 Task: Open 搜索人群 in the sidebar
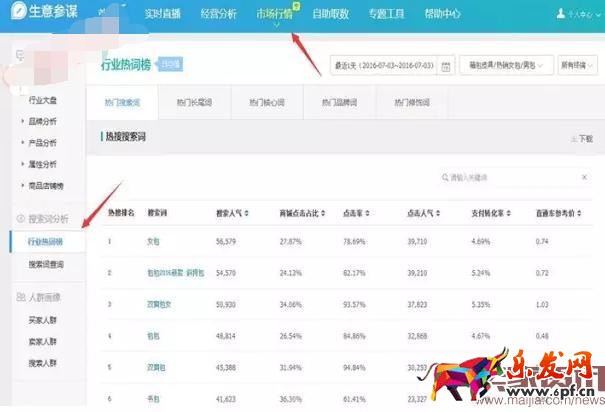click(x=42, y=363)
